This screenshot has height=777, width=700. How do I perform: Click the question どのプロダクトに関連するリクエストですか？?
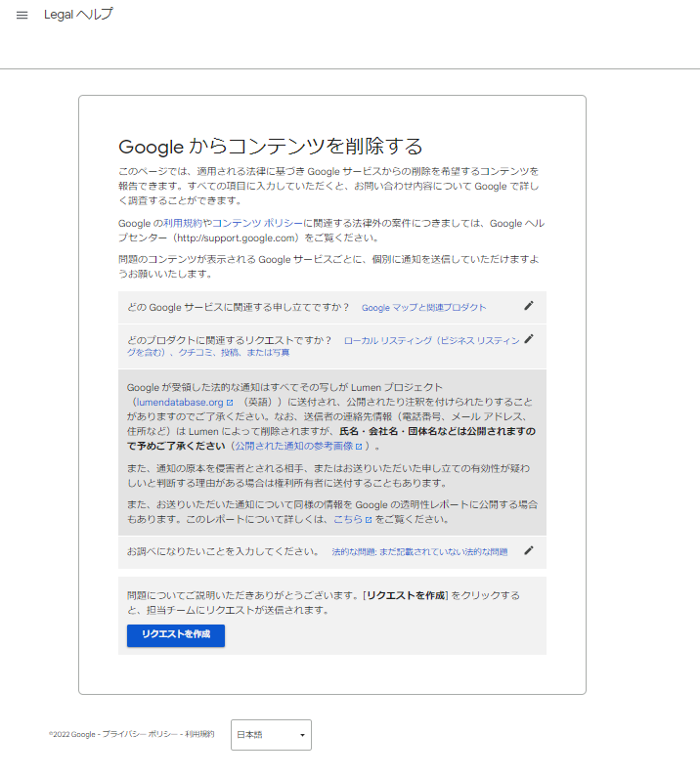[230, 340]
